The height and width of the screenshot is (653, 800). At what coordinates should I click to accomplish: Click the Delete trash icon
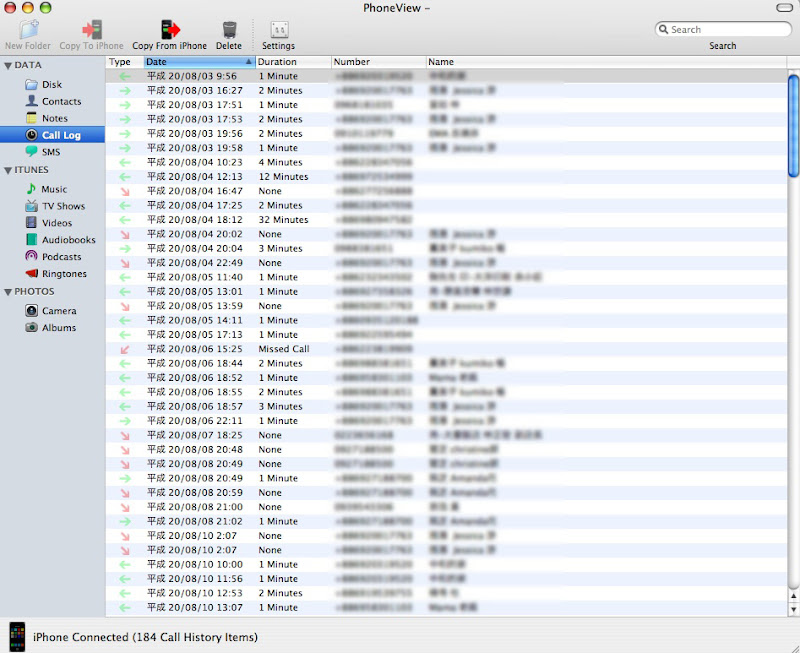229,30
